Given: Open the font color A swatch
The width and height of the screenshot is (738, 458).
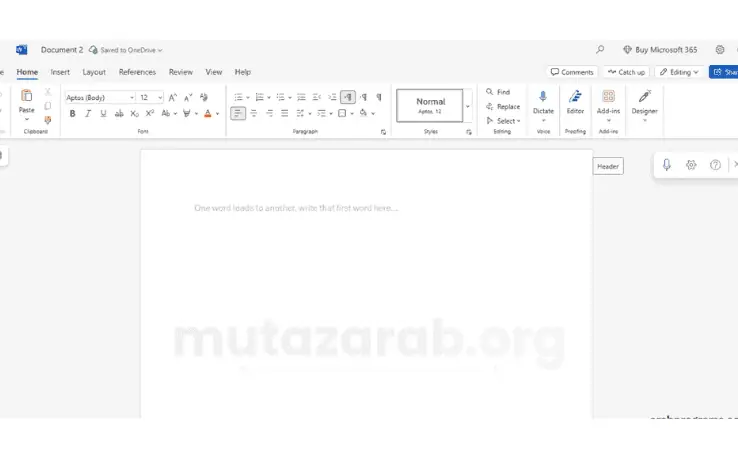Looking at the screenshot, I should click(208, 113).
